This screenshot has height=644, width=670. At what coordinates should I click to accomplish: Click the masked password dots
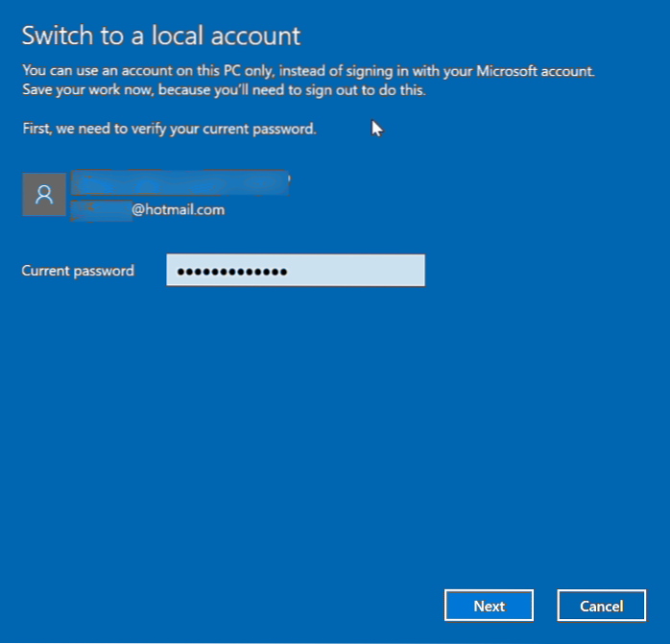click(233, 272)
